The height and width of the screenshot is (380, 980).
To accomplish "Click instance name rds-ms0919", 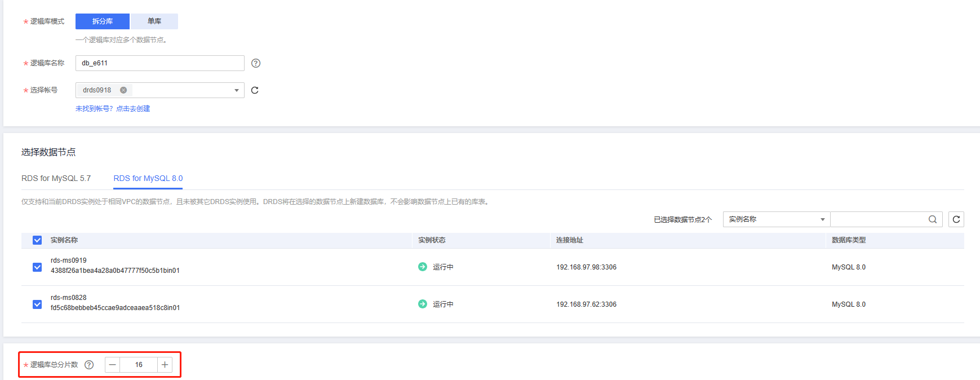I will (x=69, y=260).
